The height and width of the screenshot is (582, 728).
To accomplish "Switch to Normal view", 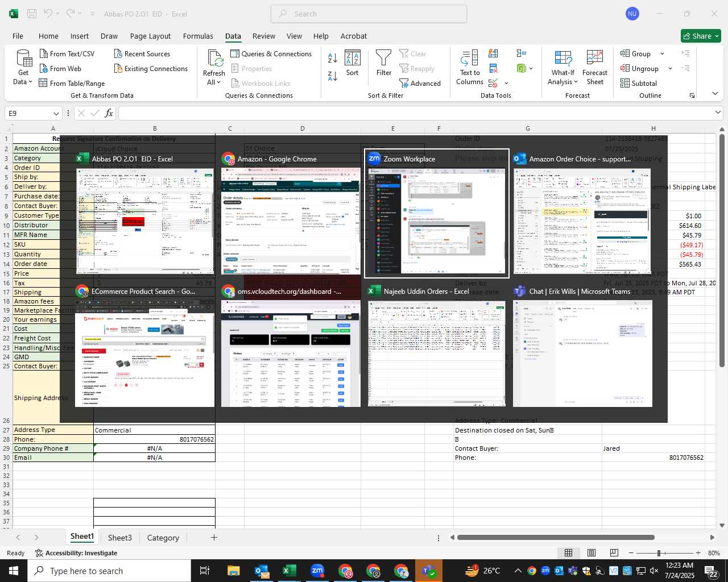I will pos(568,553).
